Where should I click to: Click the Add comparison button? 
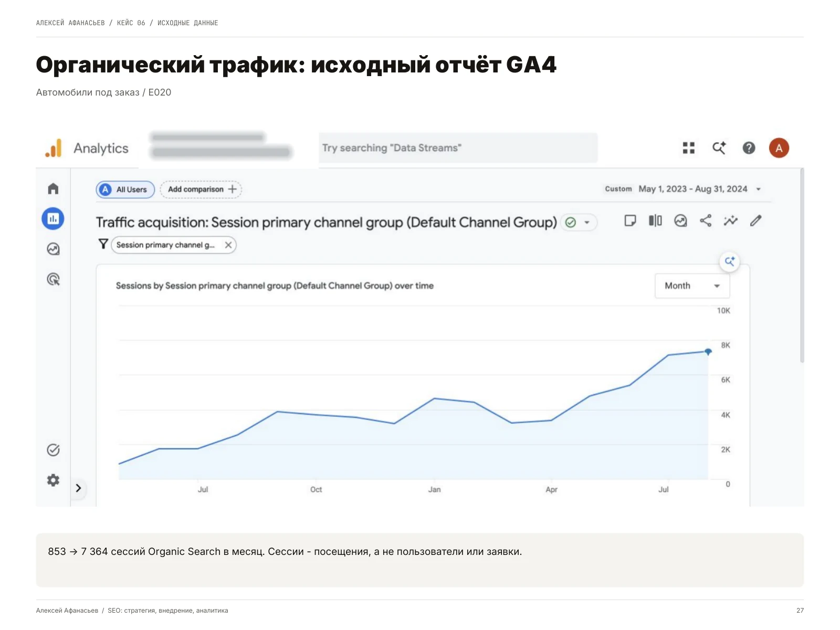click(201, 190)
